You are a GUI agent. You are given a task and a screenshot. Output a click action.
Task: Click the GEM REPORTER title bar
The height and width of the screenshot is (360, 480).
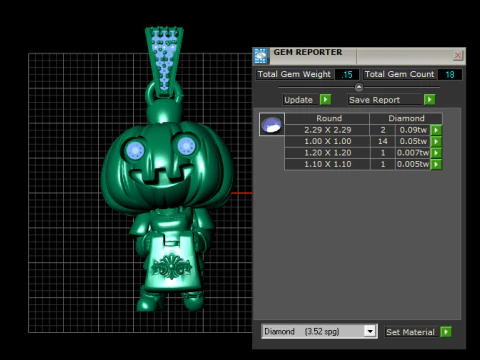pos(360,56)
